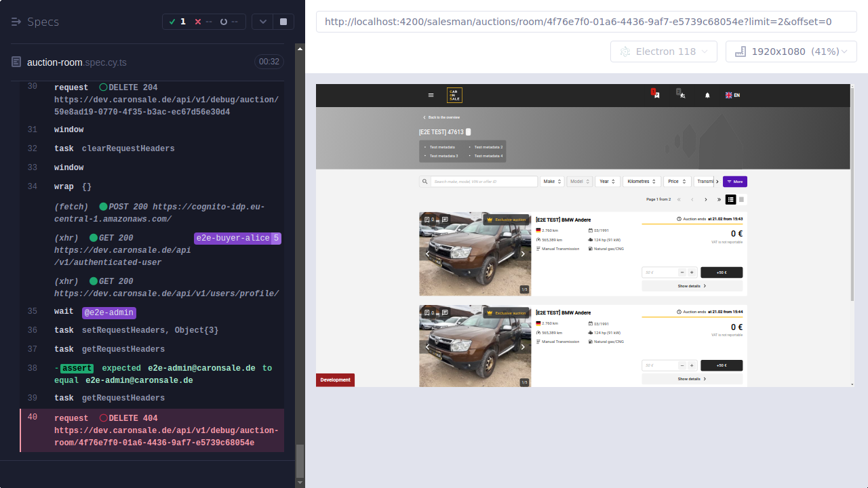The height and width of the screenshot is (488, 868).
Task: Open the Make filter dropdown
Action: (552, 181)
